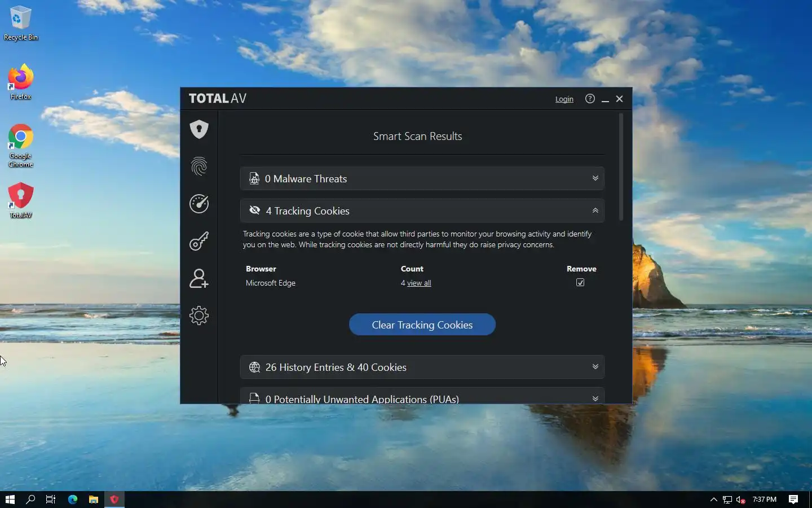812x508 pixels.
Task: Click the Clear Tracking Cookies button
Action: (422, 325)
